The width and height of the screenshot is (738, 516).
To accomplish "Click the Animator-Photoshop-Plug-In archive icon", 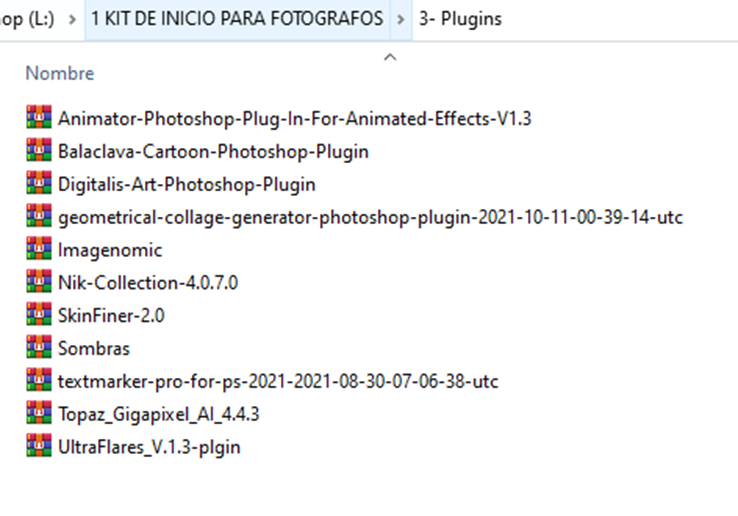I will click(x=39, y=117).
